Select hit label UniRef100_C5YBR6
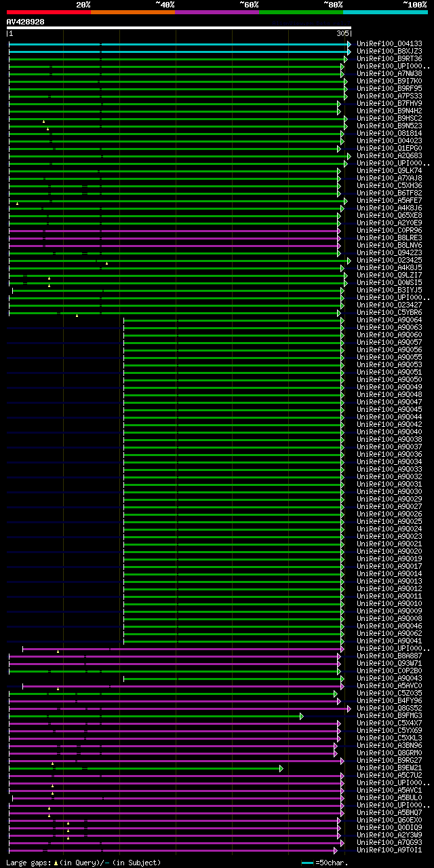This screenshot has height=868, width=434. (x=389, y=312)
